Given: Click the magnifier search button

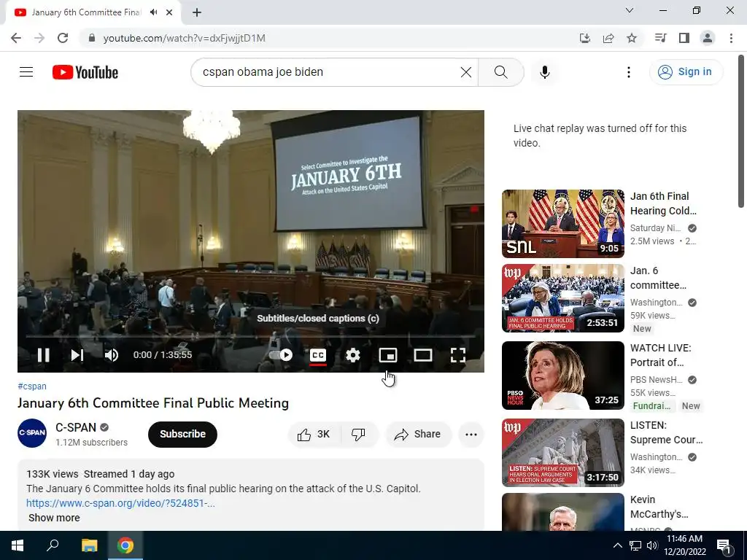Looking at the screenshot, I should (500, 72).
